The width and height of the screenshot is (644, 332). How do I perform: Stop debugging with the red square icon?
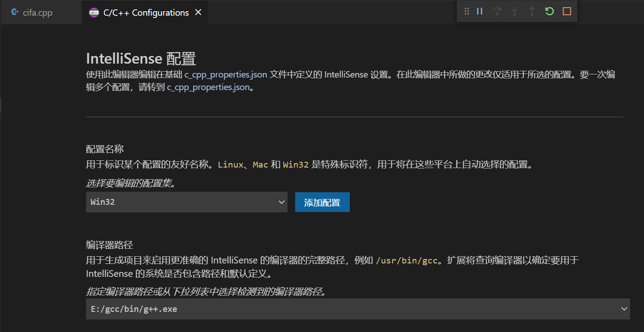click(x=567, y=11)
